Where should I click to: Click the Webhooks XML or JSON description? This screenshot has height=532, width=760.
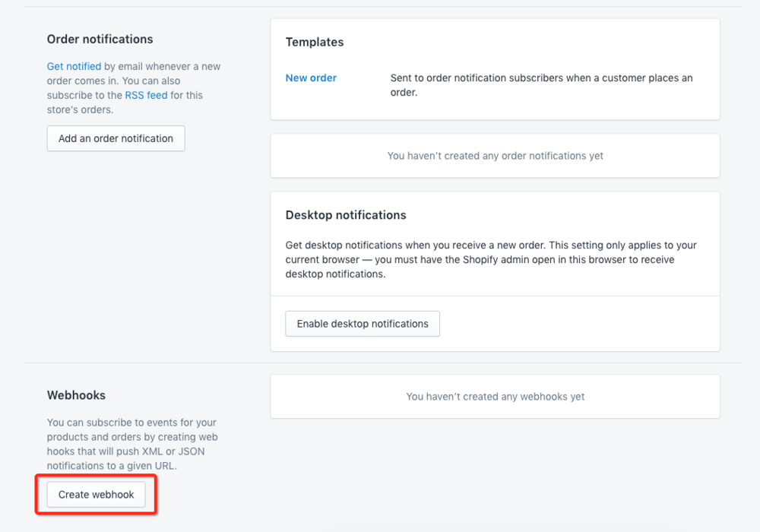[132, 445]
